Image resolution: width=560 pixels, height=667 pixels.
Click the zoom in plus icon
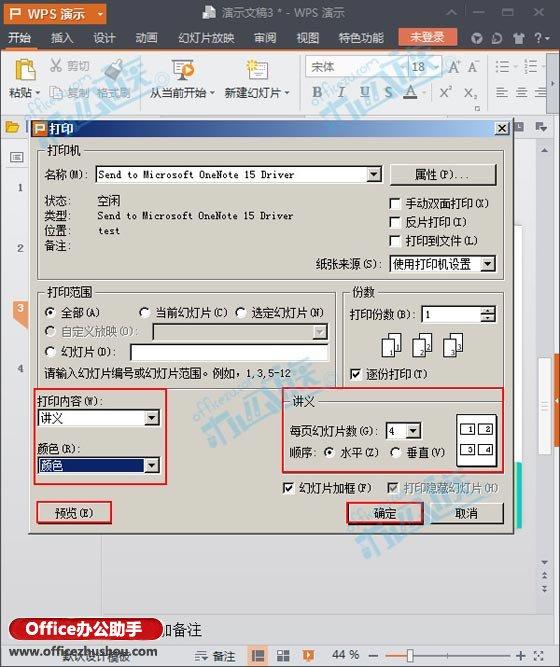[x=520, y=656]
